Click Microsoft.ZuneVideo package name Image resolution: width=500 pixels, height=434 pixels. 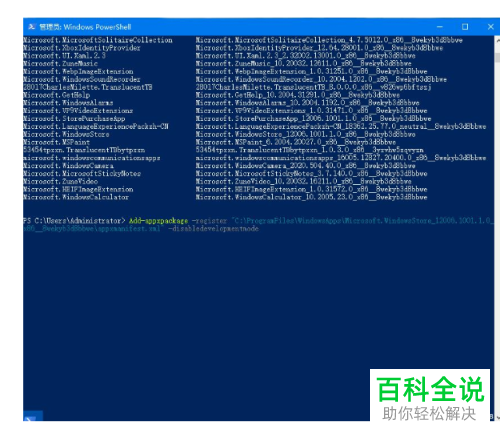tap(60, 181)
